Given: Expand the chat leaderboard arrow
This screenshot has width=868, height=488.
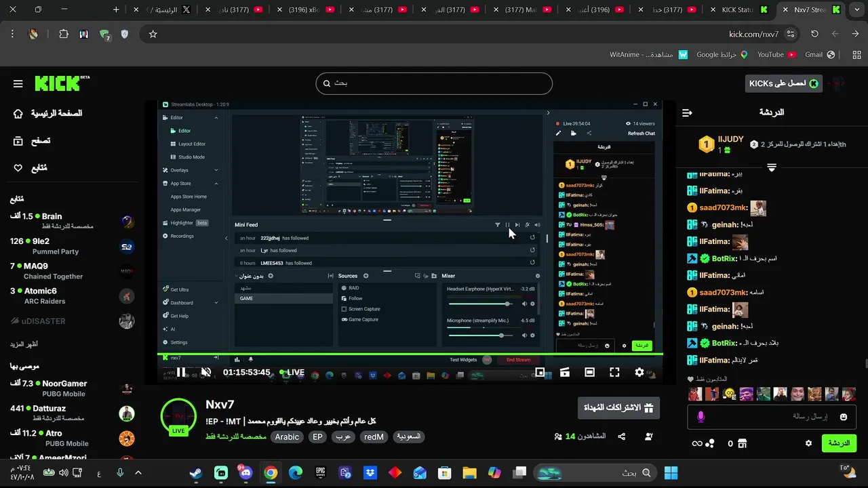Looking at the screenshot, I should [771, 167].
